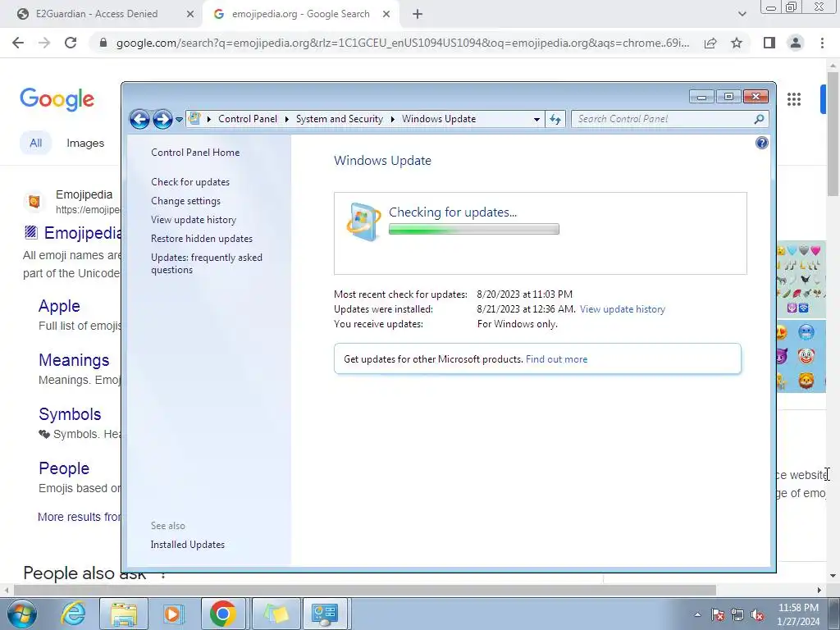
Task: Click the refresh button in Control Panel
Action: tap(555, 119)
